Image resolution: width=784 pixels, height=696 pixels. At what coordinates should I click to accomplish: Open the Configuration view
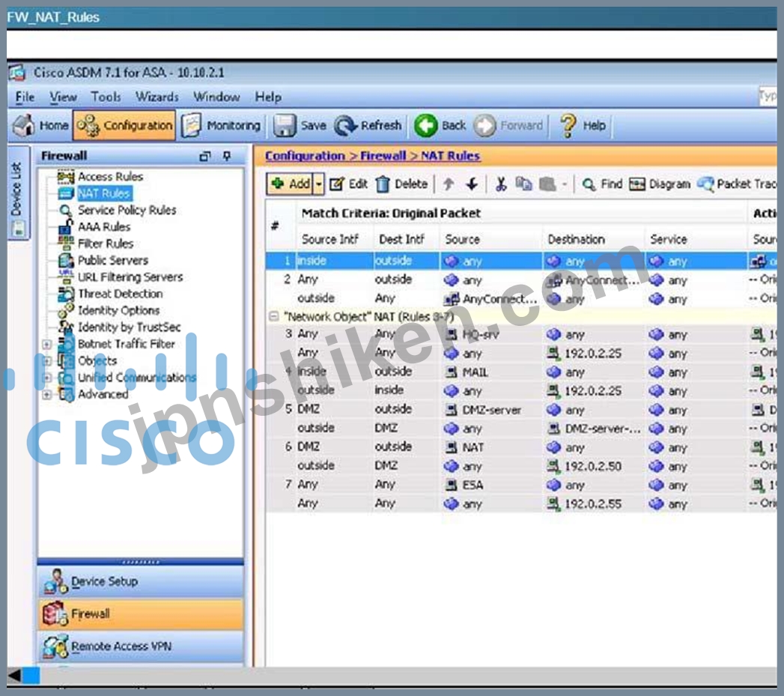124,125
